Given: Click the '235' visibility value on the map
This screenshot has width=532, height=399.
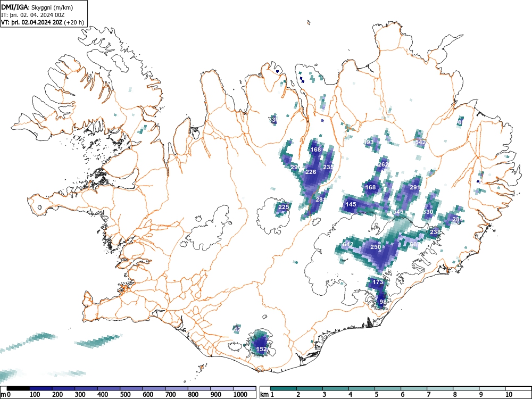Looking at the screenshot, I should click(328, 167).
